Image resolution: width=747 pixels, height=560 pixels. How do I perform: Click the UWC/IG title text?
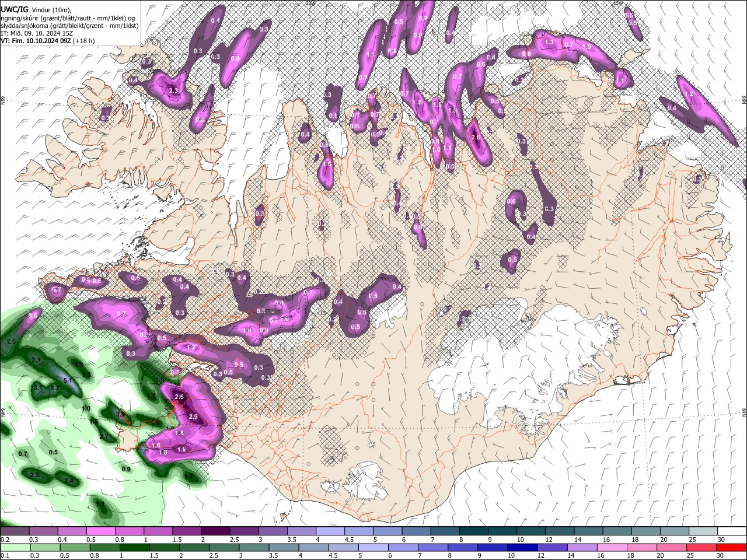14,9
